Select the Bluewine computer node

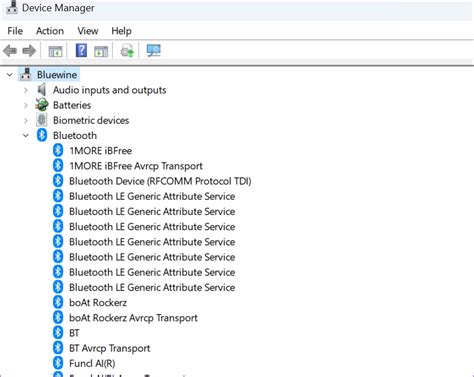[x=57, y=75]
